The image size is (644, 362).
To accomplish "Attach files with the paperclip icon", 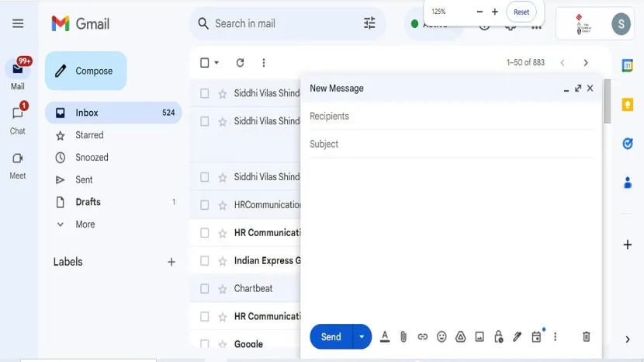I will (x=403, y=337).
